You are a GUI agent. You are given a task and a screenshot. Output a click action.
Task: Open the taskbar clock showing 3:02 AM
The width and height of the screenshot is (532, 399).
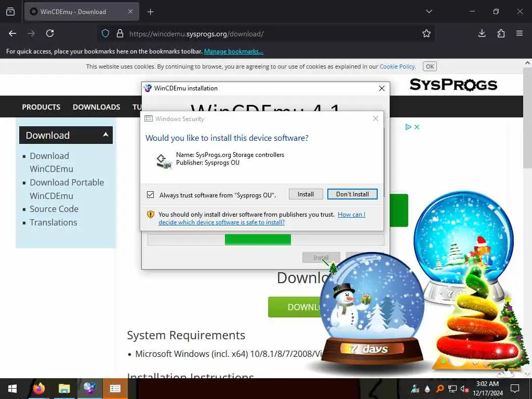[487, 389]
